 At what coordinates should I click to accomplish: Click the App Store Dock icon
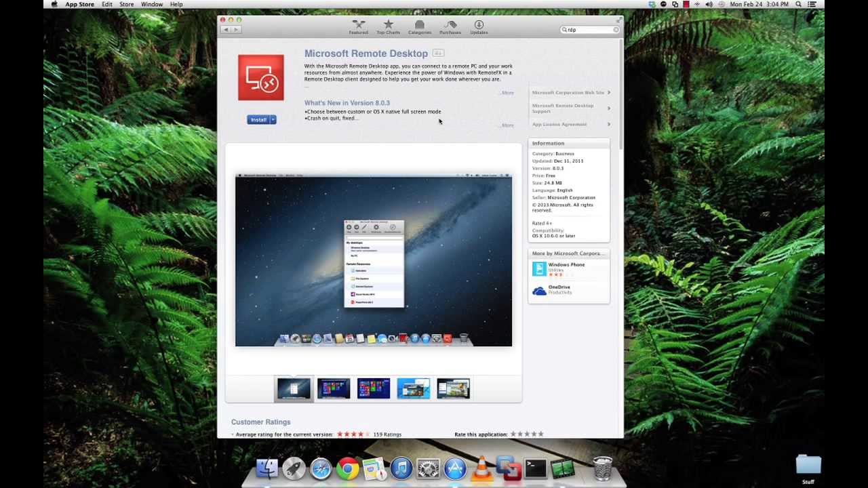(x=455, y=468)
